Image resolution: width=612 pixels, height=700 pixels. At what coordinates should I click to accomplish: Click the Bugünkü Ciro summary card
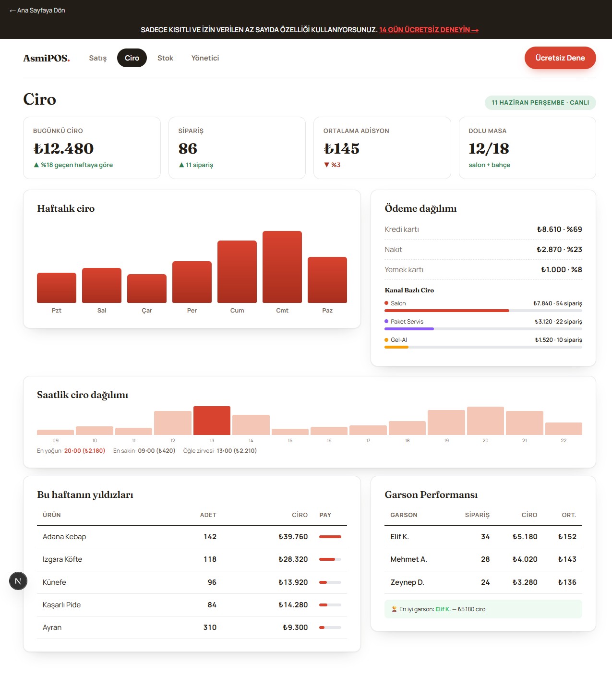92,148
